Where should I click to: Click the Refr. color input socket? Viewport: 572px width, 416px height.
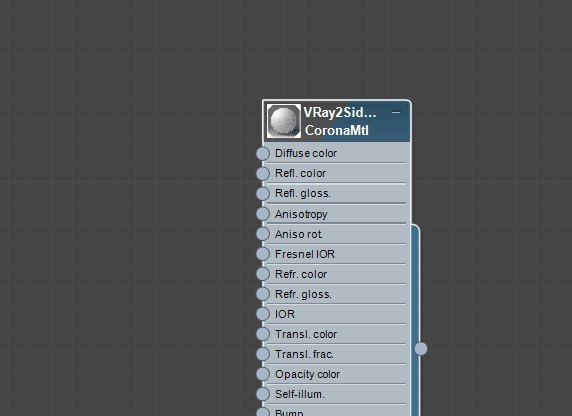coord(263,274)
